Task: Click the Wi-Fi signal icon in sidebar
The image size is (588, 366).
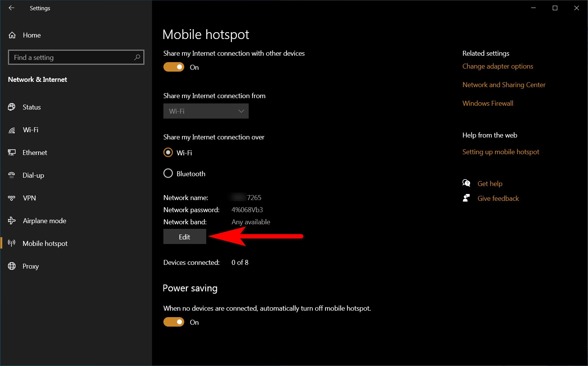Action: (12, 130)
